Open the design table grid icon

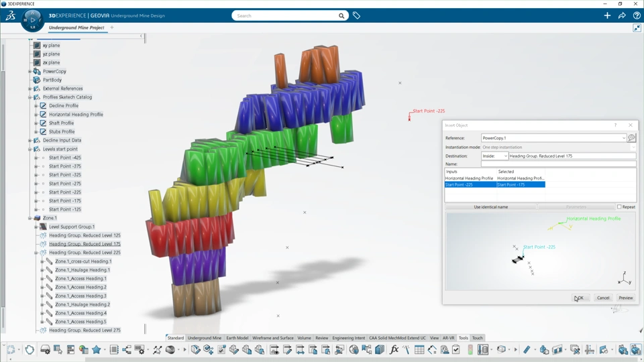click(419, 350)
